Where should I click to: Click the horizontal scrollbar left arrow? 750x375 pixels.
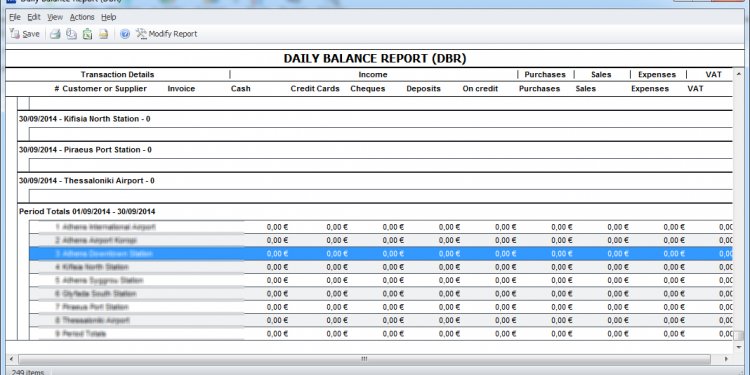click(12, 359)
